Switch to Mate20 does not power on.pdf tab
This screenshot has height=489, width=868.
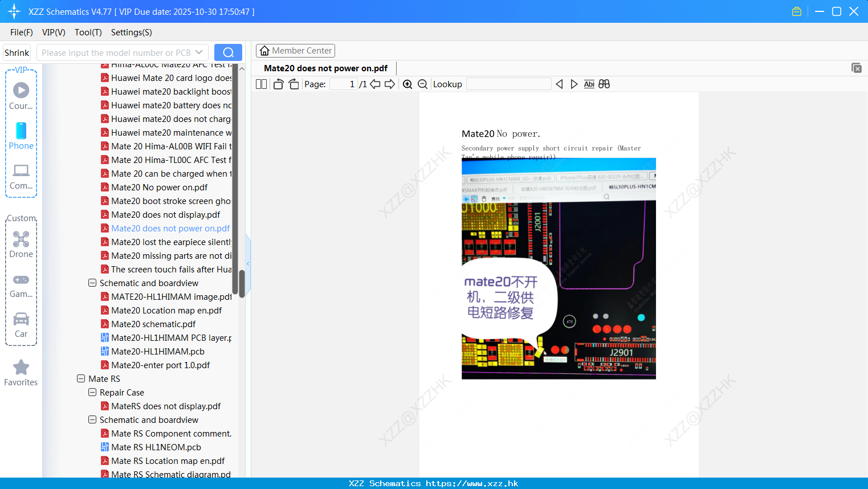(x=325, y=68)
